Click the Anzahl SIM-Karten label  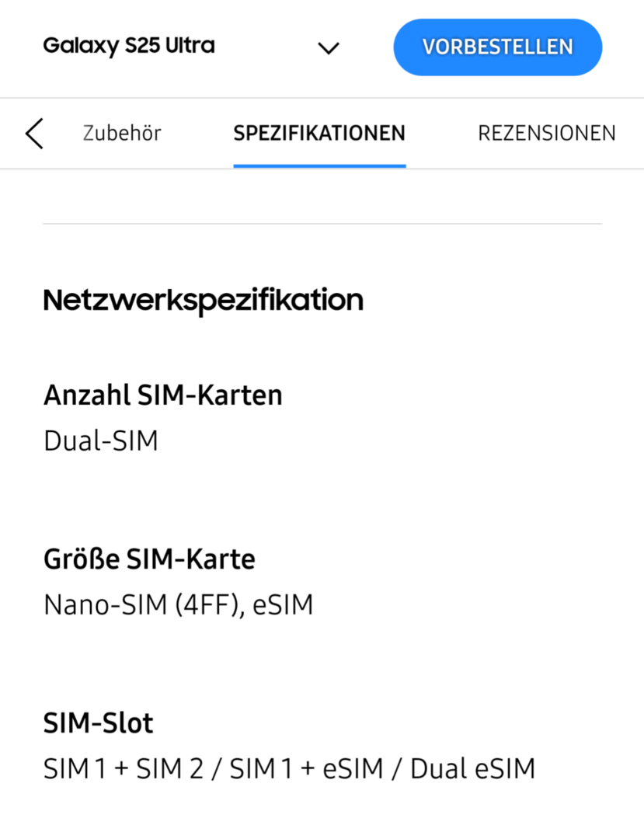163,395
